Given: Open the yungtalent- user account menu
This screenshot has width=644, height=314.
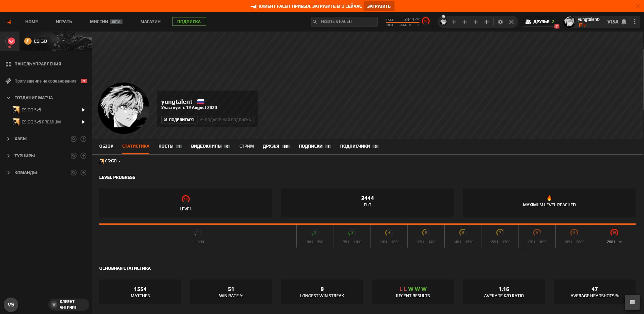Looking at the screenshot, I should (582, 22).
